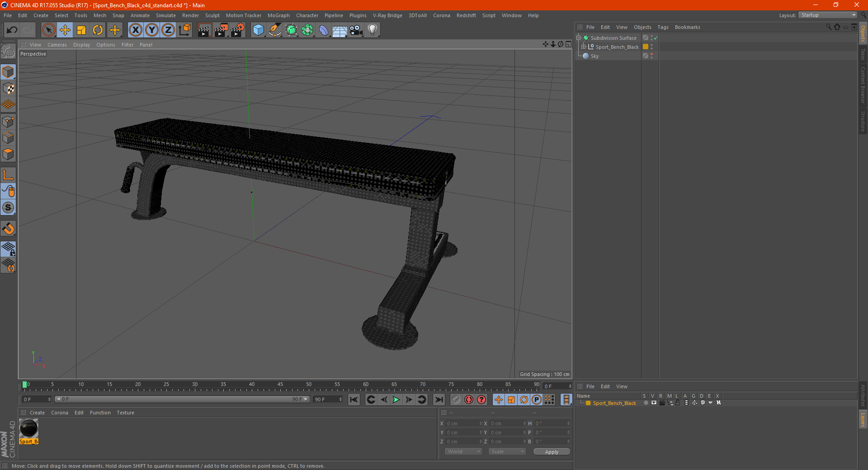Click the Apply button
The width and height of the screenshot is (868, 470).
point(552,452)
